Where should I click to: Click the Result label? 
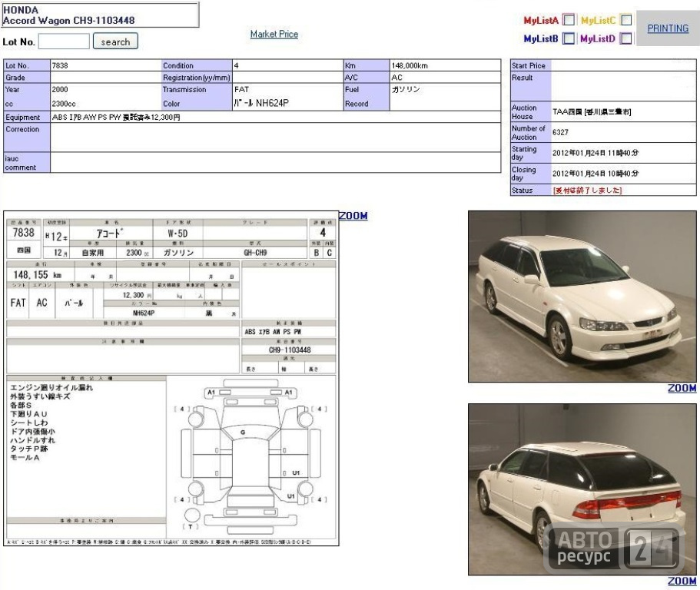[x=522, y=78]
